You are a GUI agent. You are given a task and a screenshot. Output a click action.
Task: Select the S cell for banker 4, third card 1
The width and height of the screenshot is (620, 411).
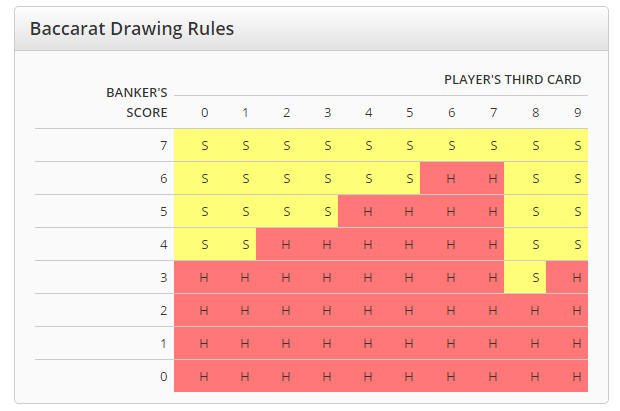(245, 245)
